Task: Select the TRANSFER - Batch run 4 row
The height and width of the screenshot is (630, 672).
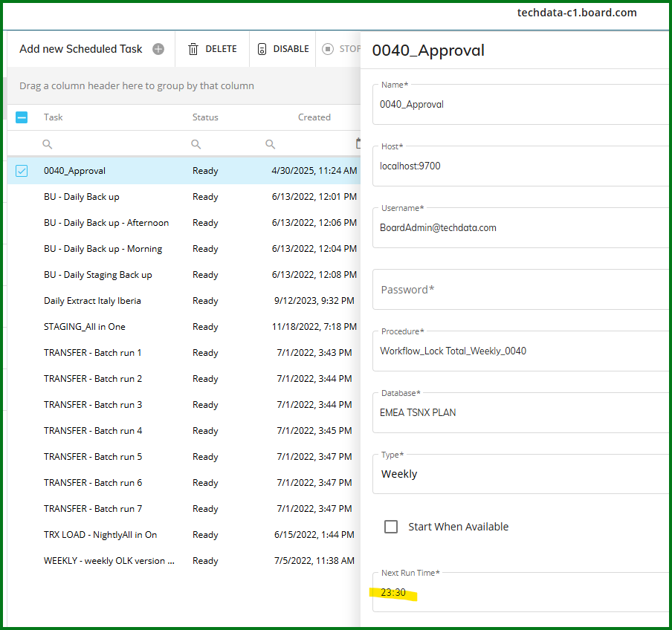Action: click(x=184, y=431)
